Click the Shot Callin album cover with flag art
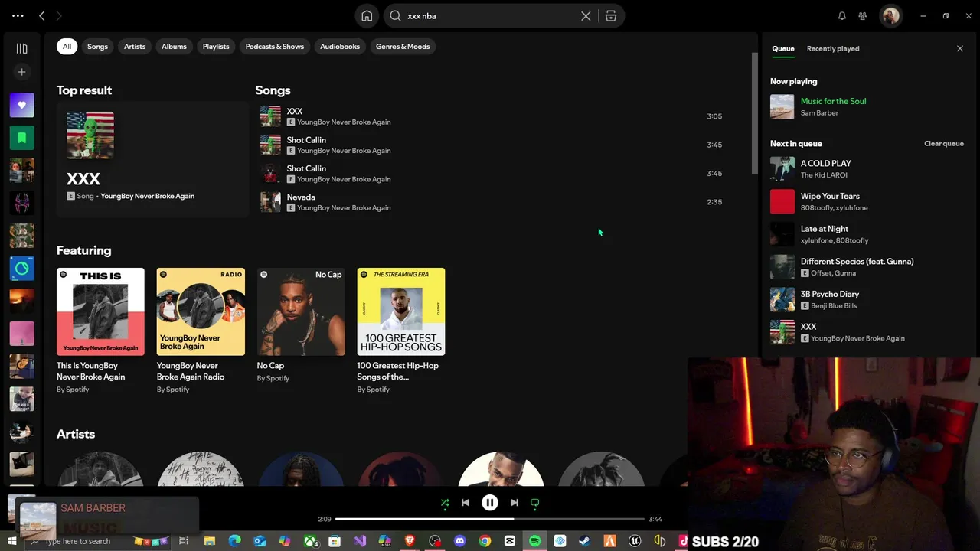The width and height of the screenshot is (980, 551). coord(270,145)
